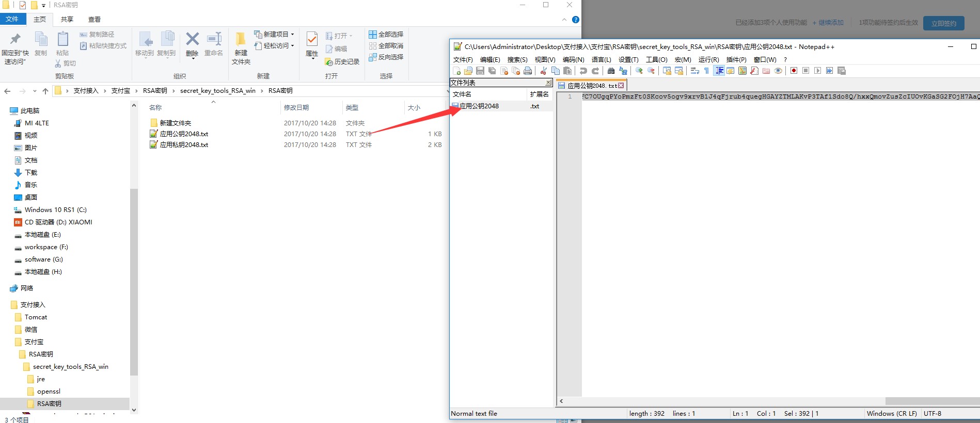Open Explorer help via blue question icon
The height and width of the screenshot is (423, 980).
[576, 20]
